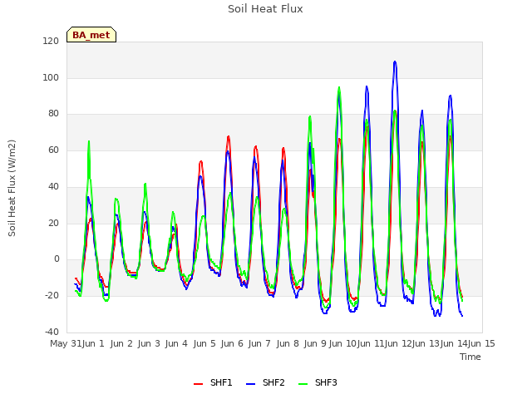Image resolution: width=532 pixels, height=399 pixels.
Task: Click the 120 y-axis tick label
Action: (51, 41)
